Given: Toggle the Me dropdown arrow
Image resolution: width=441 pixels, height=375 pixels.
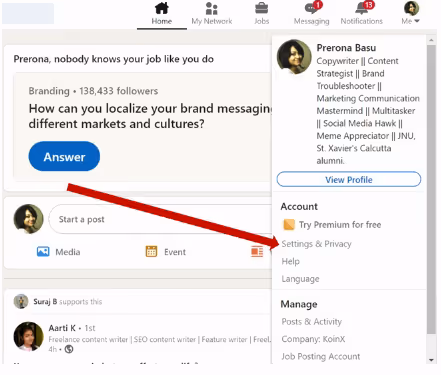Looking at the screenshot, I should click(417, 21).
